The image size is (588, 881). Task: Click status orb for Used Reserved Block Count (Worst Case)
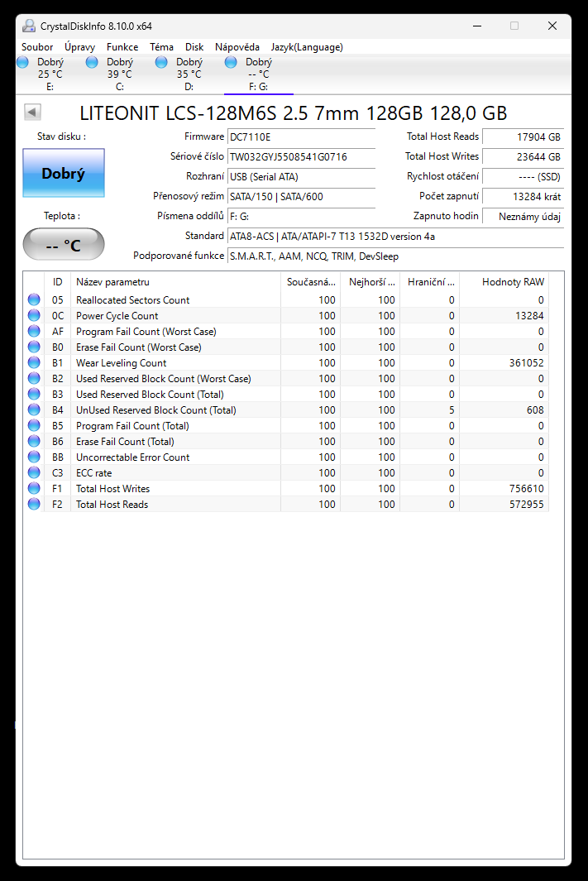34,378
